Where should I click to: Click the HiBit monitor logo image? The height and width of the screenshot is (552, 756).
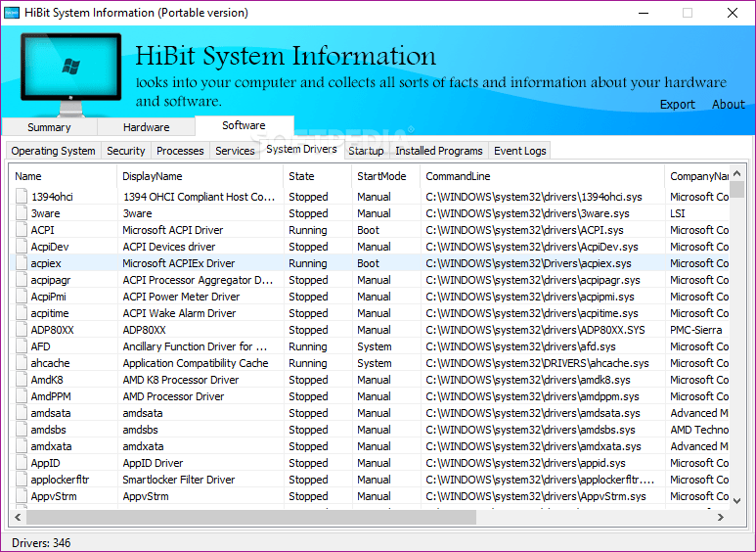click(70, 74)
